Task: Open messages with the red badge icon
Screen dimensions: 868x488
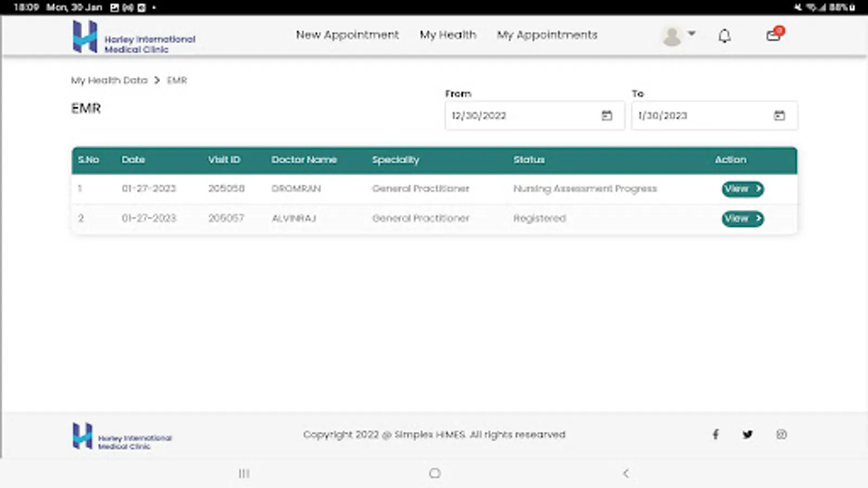Action: tap(773, 36)
